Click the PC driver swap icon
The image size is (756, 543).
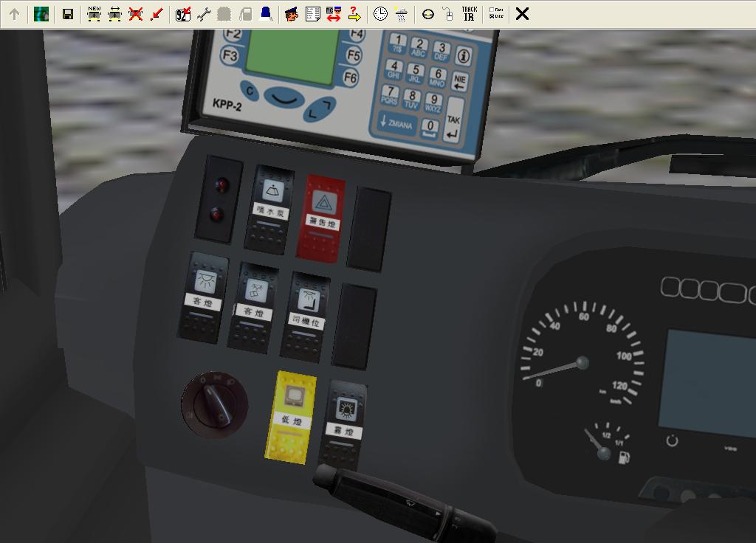pos(334,15)
